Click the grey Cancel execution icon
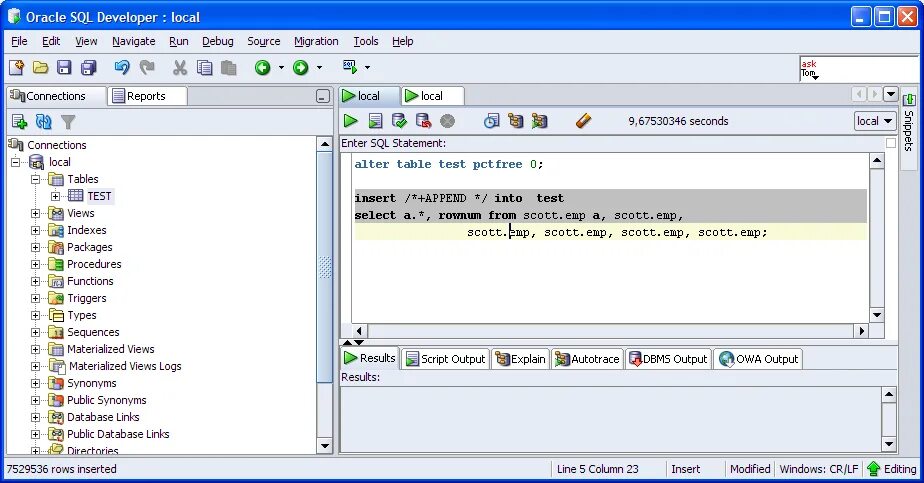924x483 pixels. pyautogui.click(x=448, y=121)
